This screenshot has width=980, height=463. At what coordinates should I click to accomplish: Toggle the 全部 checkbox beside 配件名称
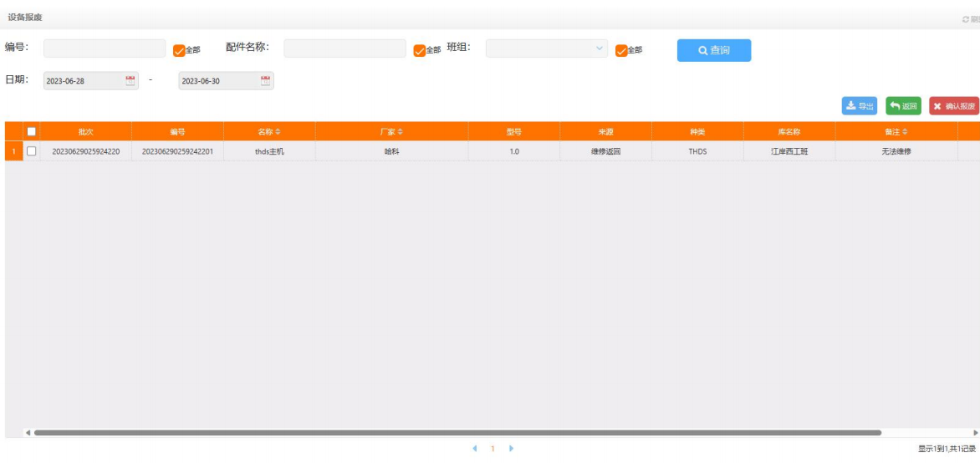pos(420,50)
